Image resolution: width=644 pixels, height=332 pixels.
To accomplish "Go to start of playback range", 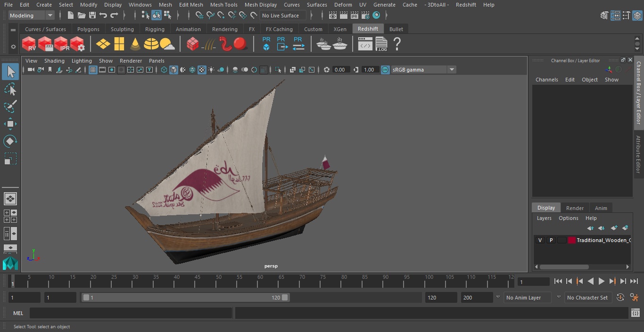I will pos(558,281).
